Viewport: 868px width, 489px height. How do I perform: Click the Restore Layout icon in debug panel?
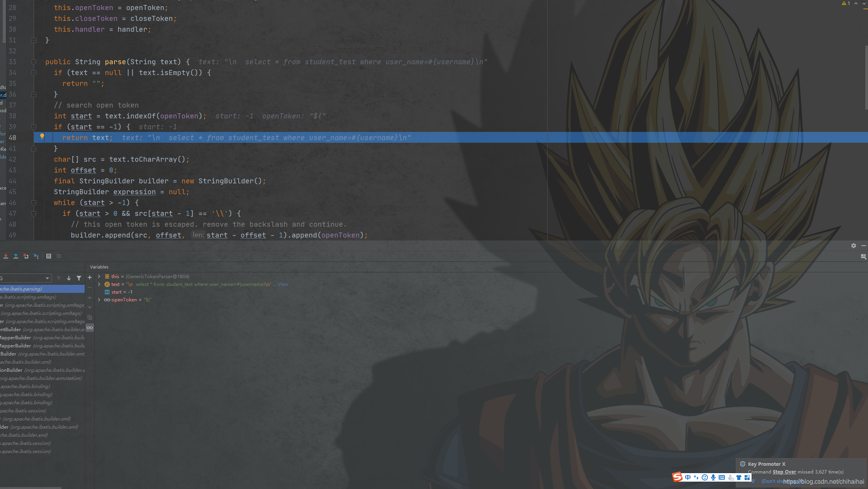pos(863,256)
